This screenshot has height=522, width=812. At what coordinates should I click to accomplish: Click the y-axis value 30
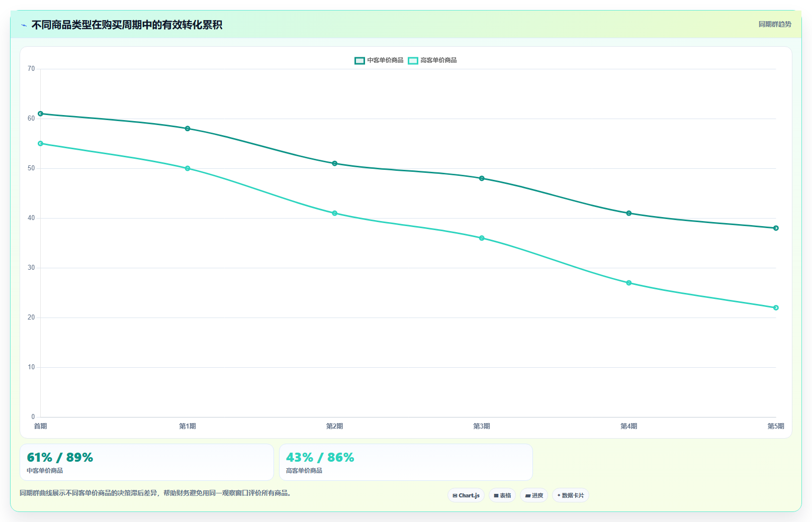click(x=31, y=268)
